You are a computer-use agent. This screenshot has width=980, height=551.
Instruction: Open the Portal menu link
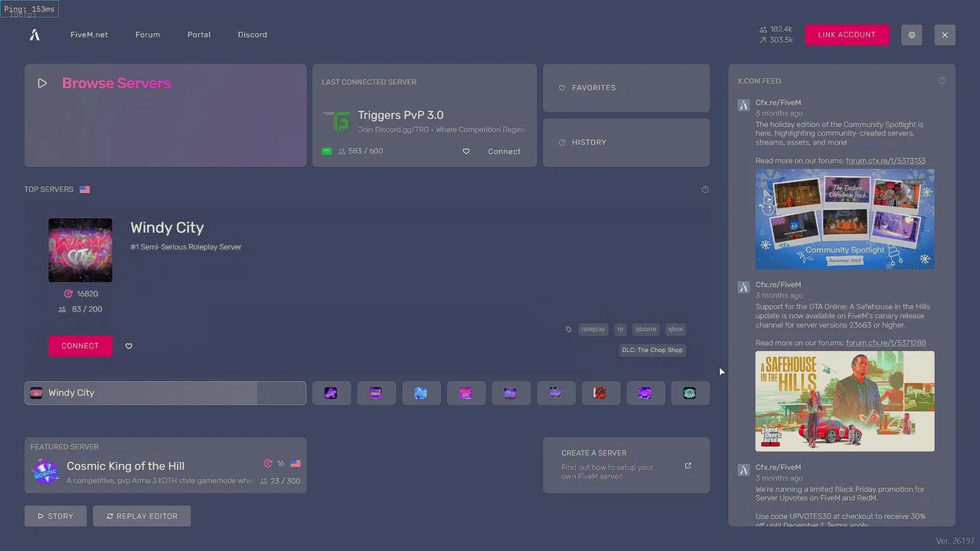(x=199, y=34)
